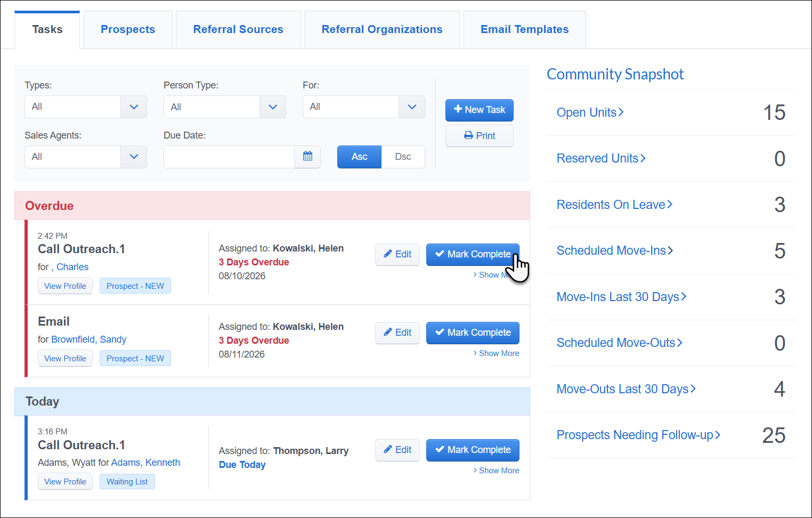Click the Print button
Viewport: 812px width, 518px height.
point(480,136)
